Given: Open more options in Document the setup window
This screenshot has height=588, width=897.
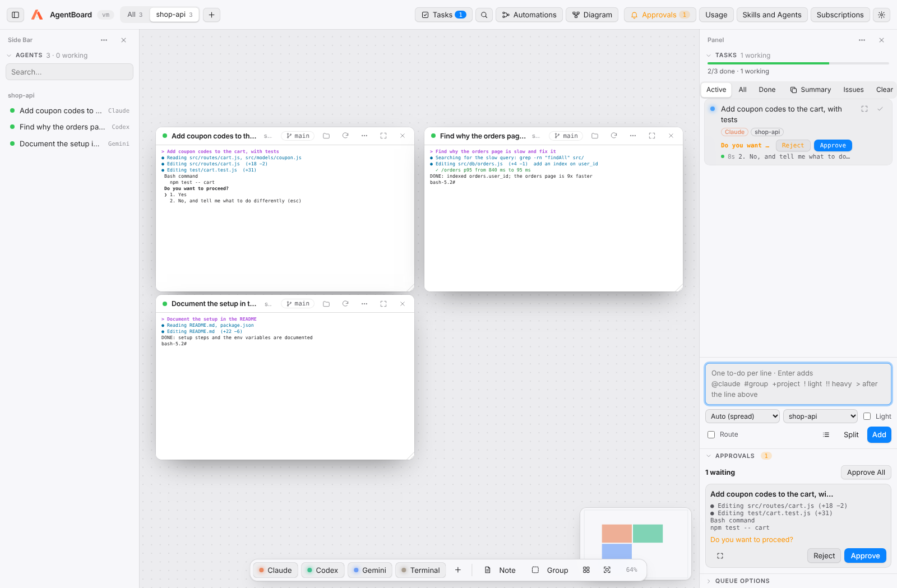Looking at the screenshot, I should [x=364, y=304].
